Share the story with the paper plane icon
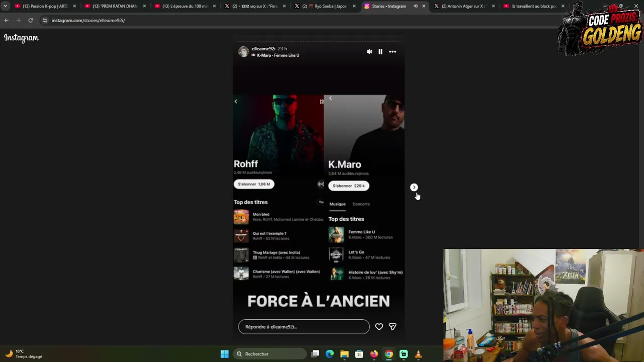 pos(392,327)
